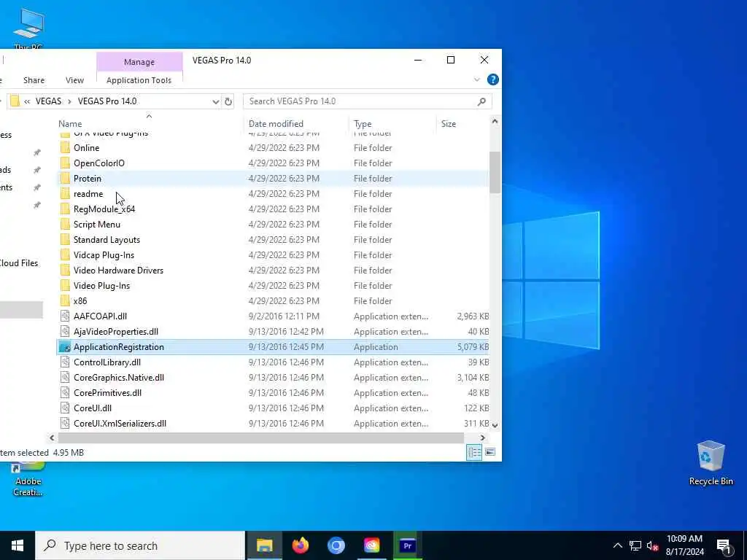Refresh the VEGAS Pro 14.0 folder
Viewport: 747px width, 560px height.
[x=228, y=101]
